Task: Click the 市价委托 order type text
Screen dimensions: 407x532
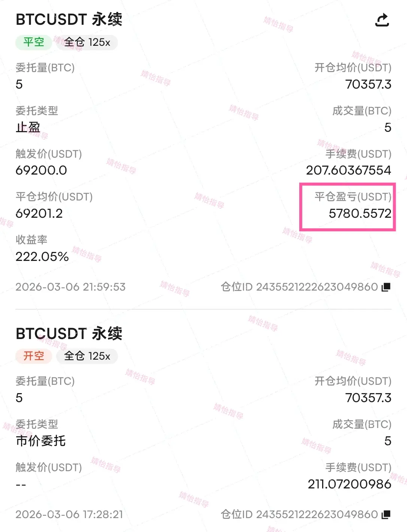Action: pos(41,441)
